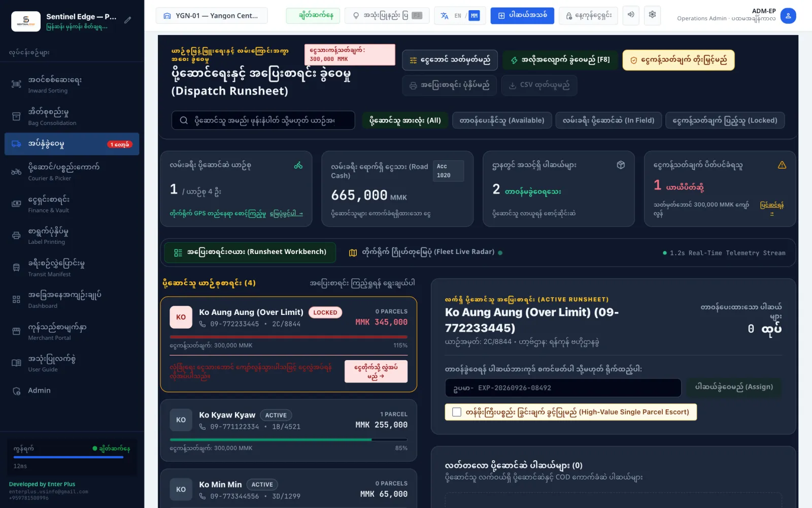Open the Label Printing sidebar item
The width and height of the screenshot is (812, 508).
(x=72, y=236)
